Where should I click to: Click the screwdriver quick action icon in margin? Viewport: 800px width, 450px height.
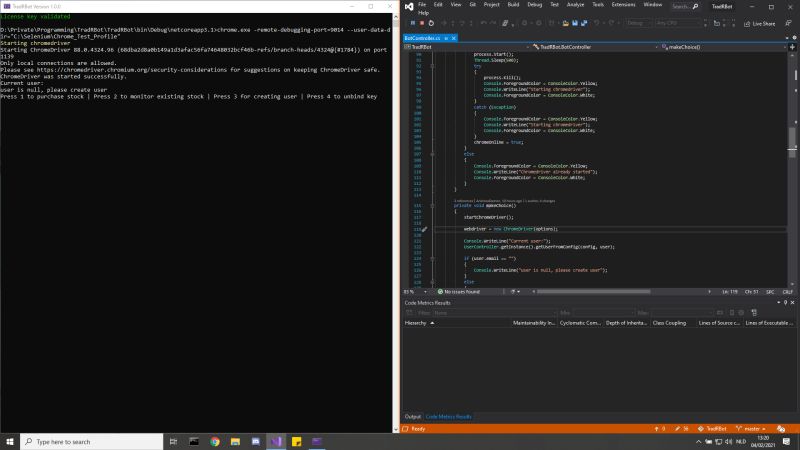[424, 229]
